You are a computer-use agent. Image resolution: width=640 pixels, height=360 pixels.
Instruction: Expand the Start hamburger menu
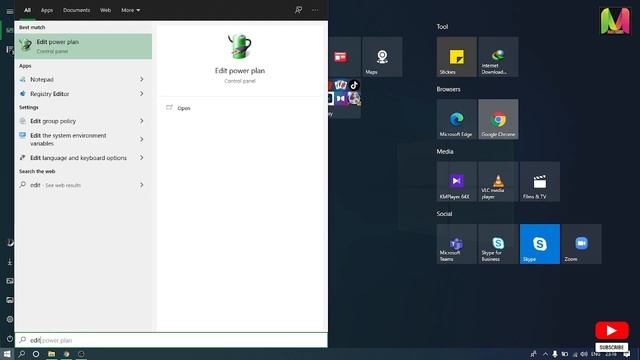click(10, 11)
